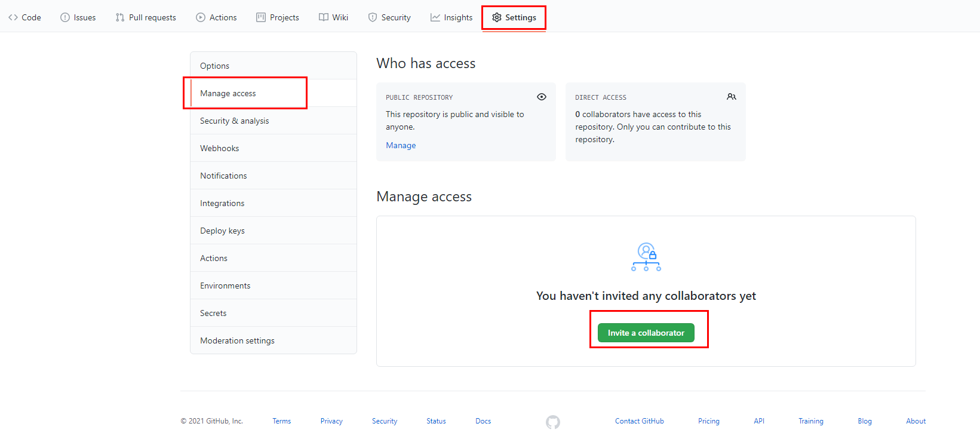980x448 pixels.
Task: Click the Pull requests branch icon
Action: click(x=120, y=17)
